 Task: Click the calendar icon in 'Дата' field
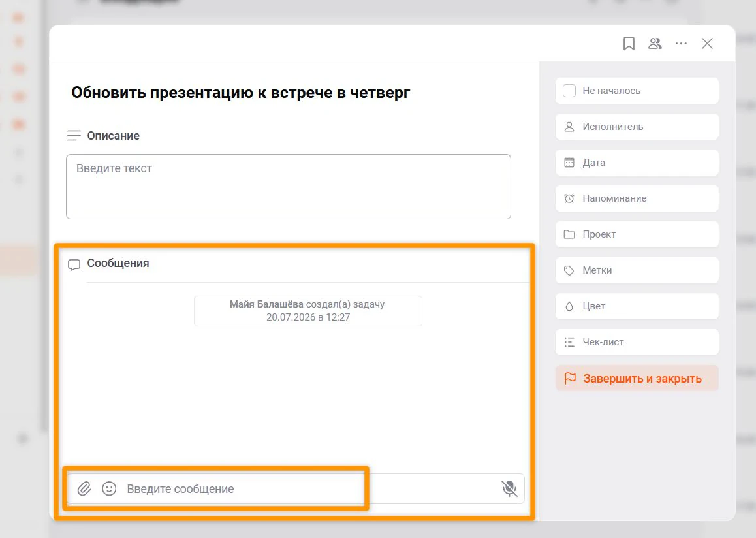pyautogui.click(x=569, y=163)
